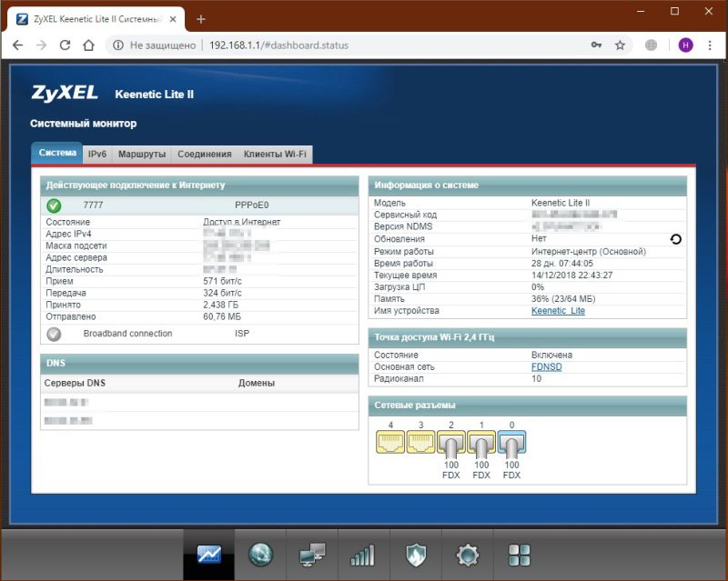The width and height of the screenshot is (728, 581).
Task: Click network port 4 icon
Action: [x=390, y=442]
